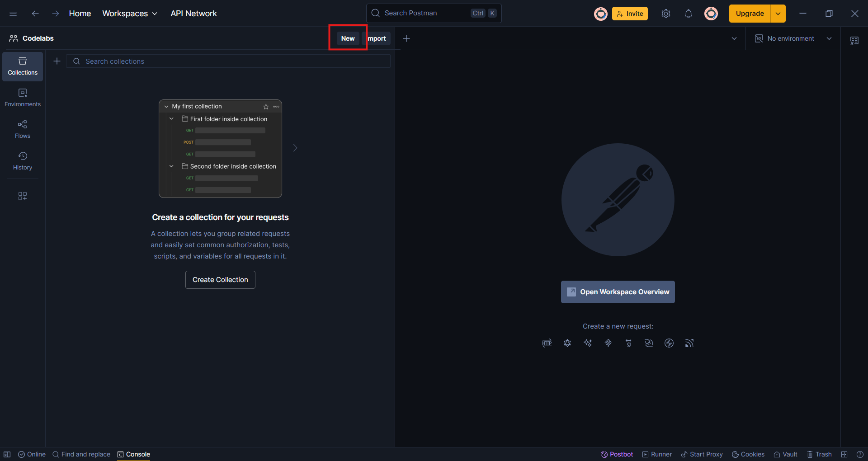Open the notifications bell

688,14
